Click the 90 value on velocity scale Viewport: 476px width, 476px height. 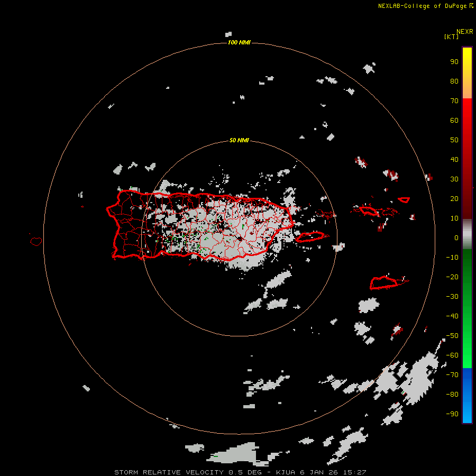pos(454,62)
